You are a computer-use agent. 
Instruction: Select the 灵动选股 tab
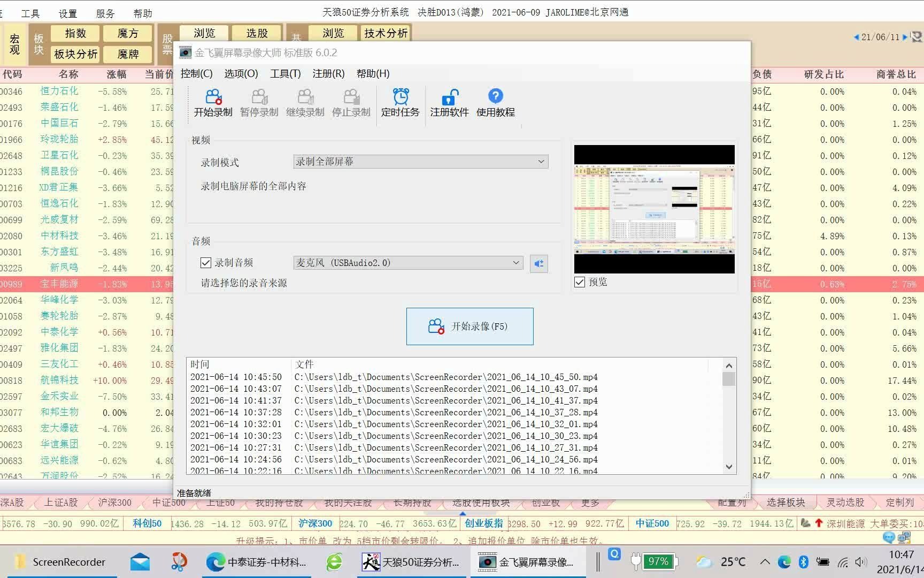(x=845, y=503)
